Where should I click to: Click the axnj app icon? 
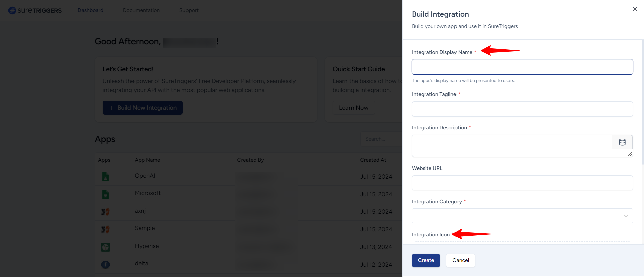[105, 212]
